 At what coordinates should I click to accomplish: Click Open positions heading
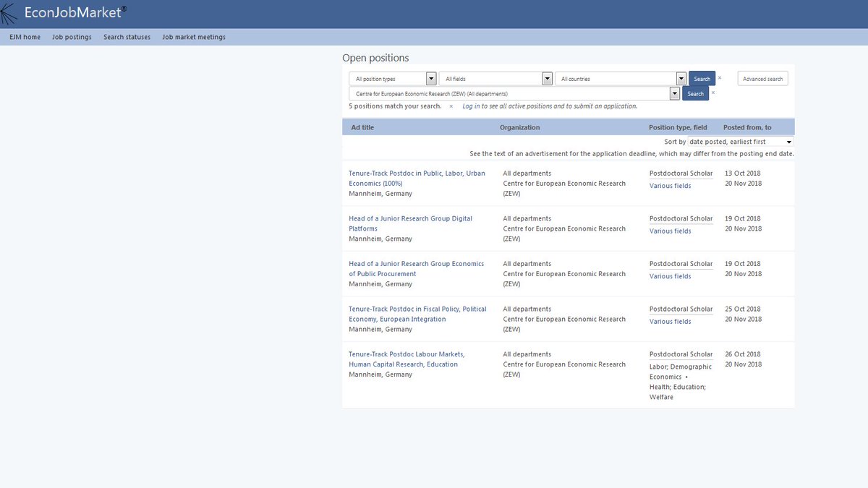pos(375,58)
